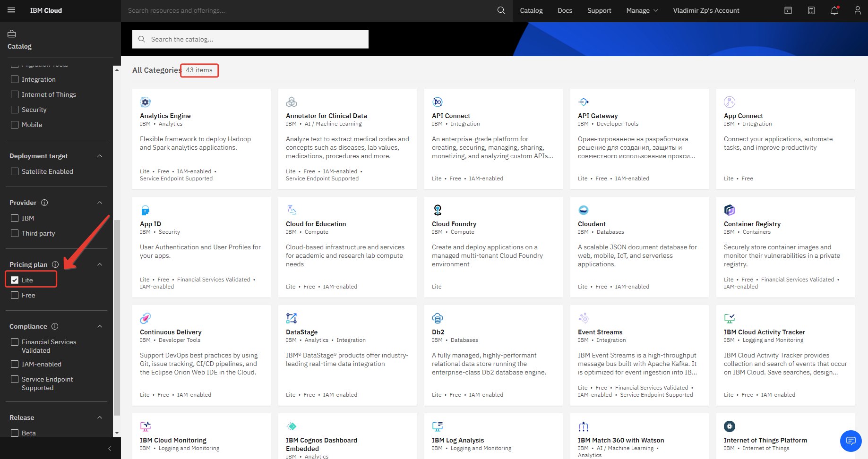Check the Beta release checkbox

(x=15, y=433)
